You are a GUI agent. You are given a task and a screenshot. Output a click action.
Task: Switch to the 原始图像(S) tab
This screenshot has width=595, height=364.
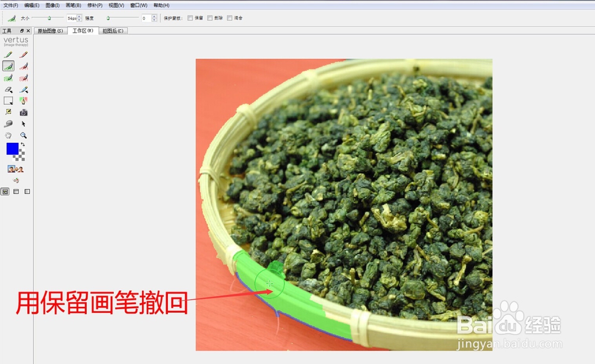point(52,30)
